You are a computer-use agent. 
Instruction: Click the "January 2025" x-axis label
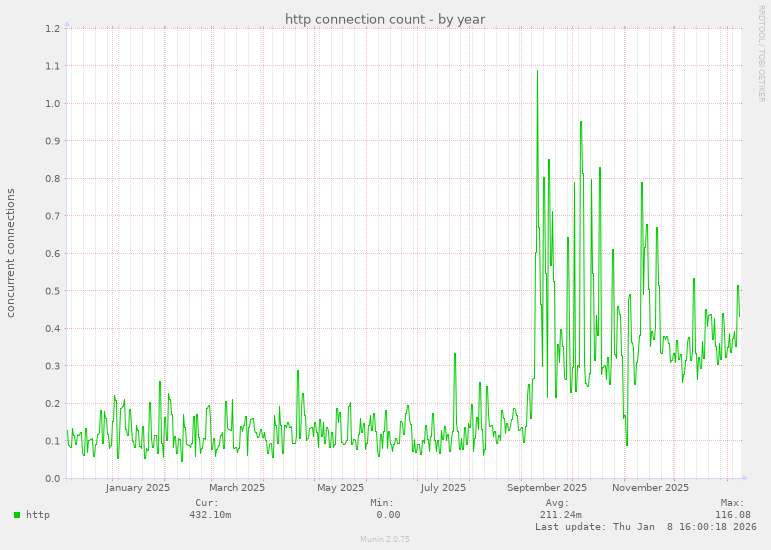click(138, 488)
